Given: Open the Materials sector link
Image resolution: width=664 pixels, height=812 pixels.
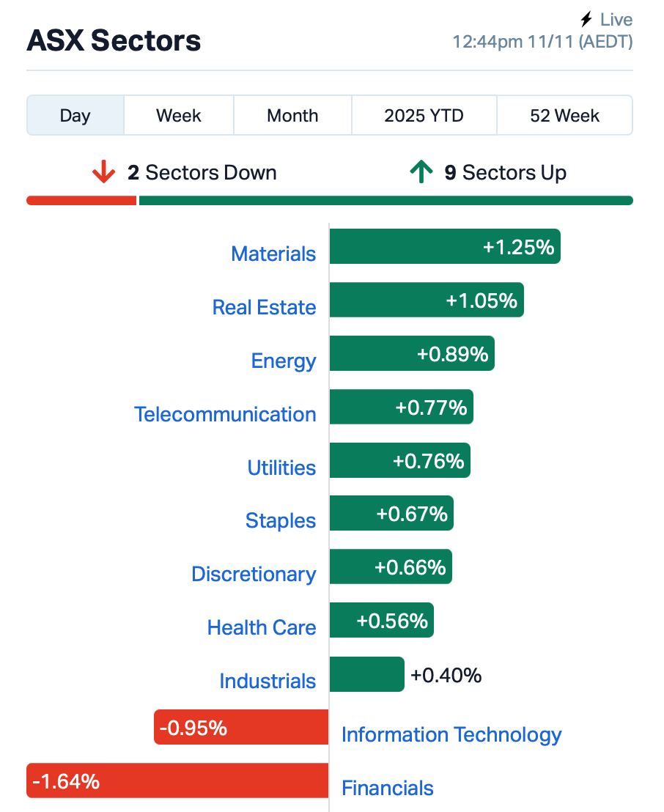Looking at the screenshot, I should 273,254.
